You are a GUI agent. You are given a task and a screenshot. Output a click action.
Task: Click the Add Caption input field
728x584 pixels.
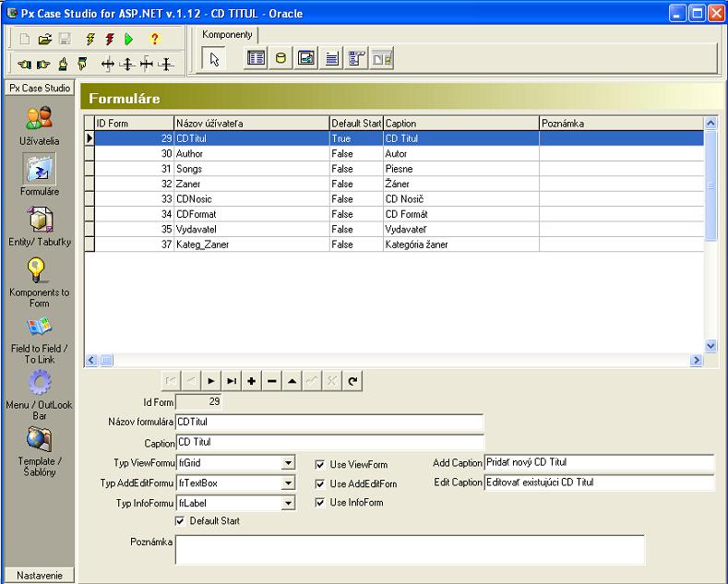pyautogui.click(x=599, y=462)
